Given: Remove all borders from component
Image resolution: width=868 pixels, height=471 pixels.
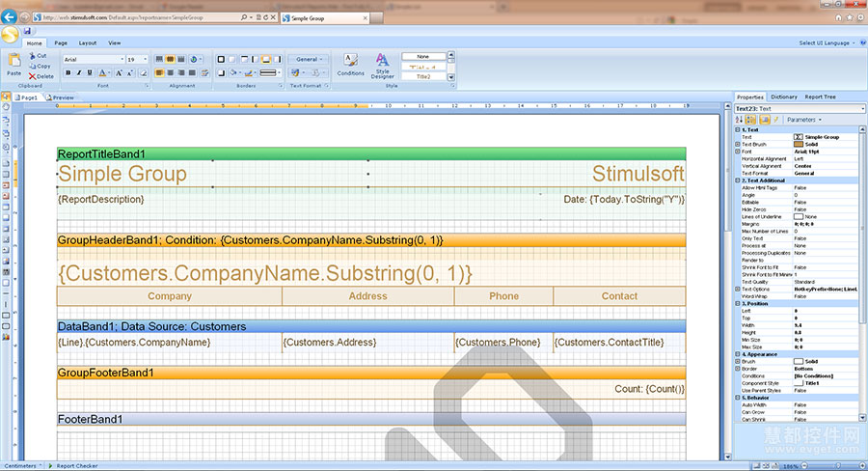Looking at the screenshot, I should click(231, 59).
